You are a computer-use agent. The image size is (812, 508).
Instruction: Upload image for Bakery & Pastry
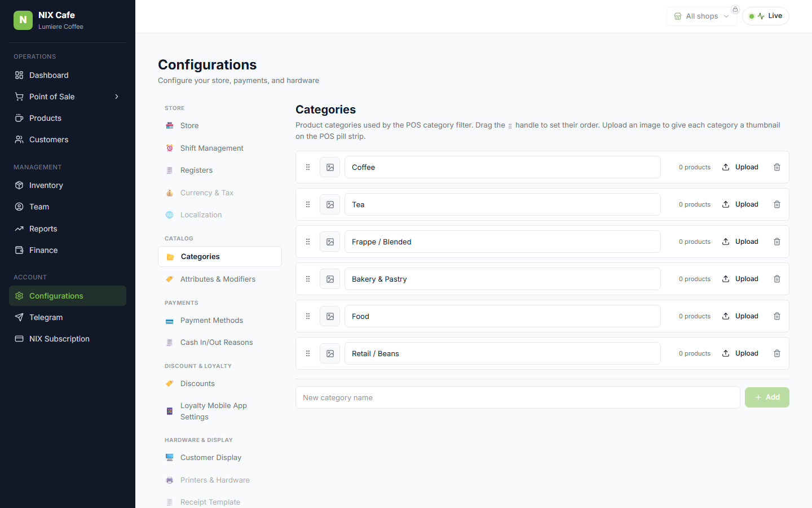tap(740, 279)
